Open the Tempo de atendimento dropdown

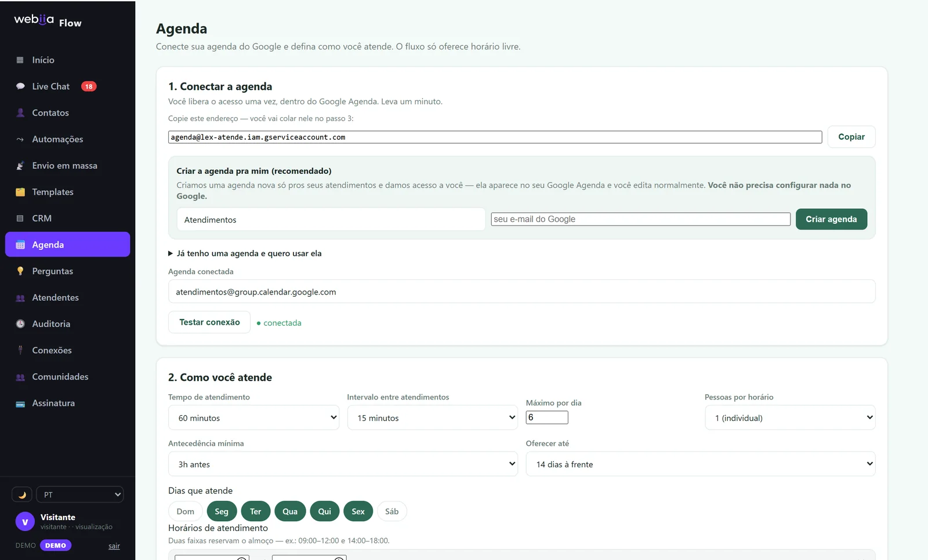254,417
